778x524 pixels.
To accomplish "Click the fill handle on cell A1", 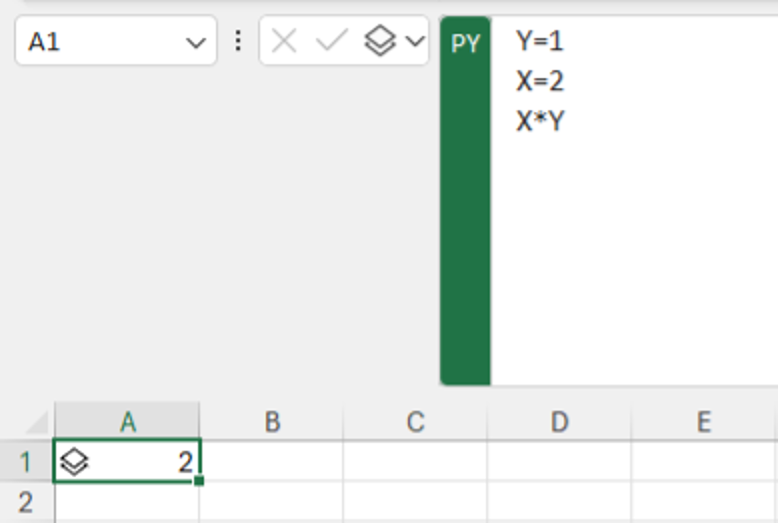I will tap(199, 480).
